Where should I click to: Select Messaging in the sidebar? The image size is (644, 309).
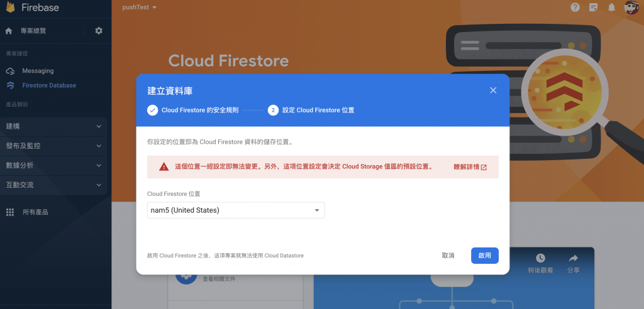(38, 71)
